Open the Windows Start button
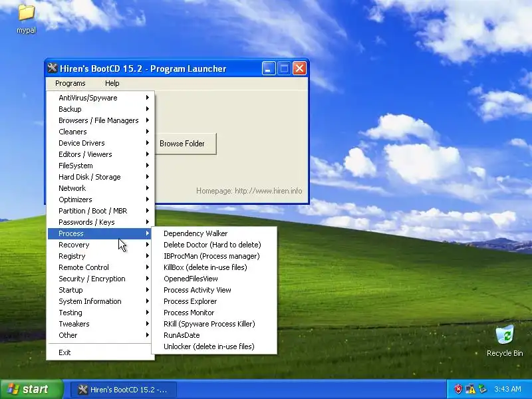This screenshot has width=532, height=399. (x=31, y=389)
